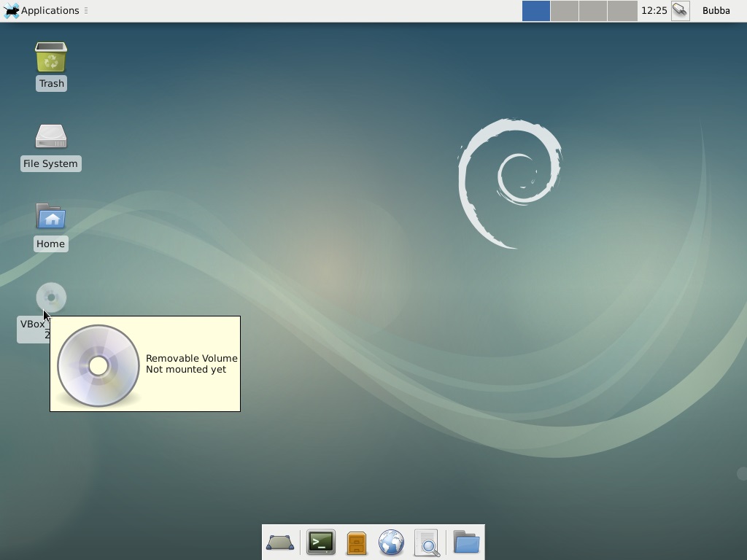Select the VBox disc desktop icon
747x560 pixels.
coord(51,297)
